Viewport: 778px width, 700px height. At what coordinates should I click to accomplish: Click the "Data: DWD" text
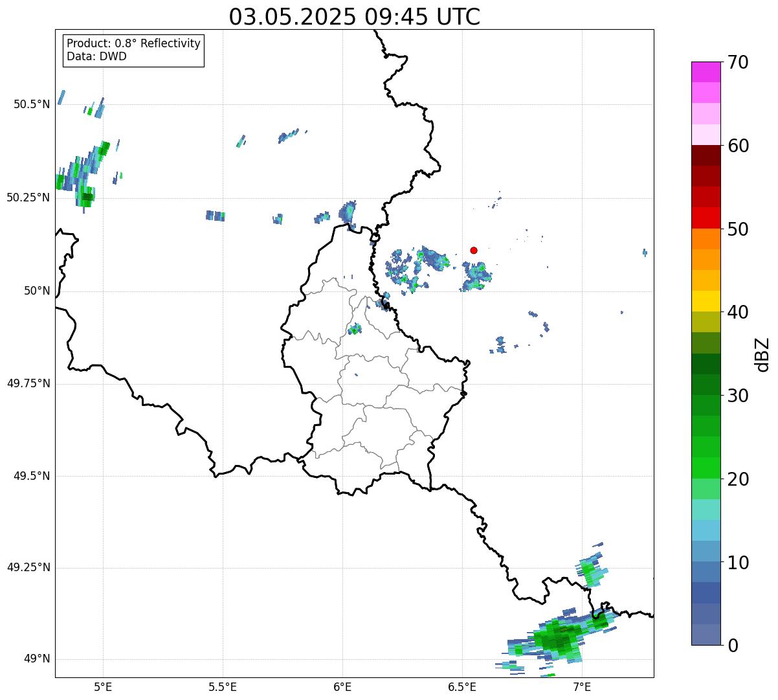[x=96, y=56]
